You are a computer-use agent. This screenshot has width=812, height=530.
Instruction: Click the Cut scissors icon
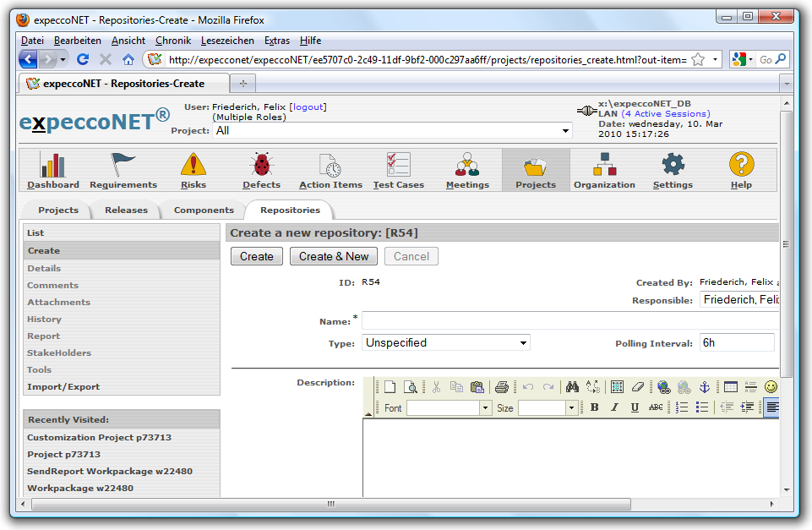click(436, 387)
